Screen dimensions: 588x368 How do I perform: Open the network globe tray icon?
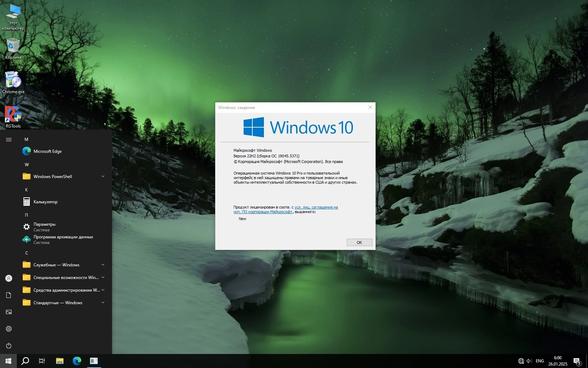click(521, 361)
